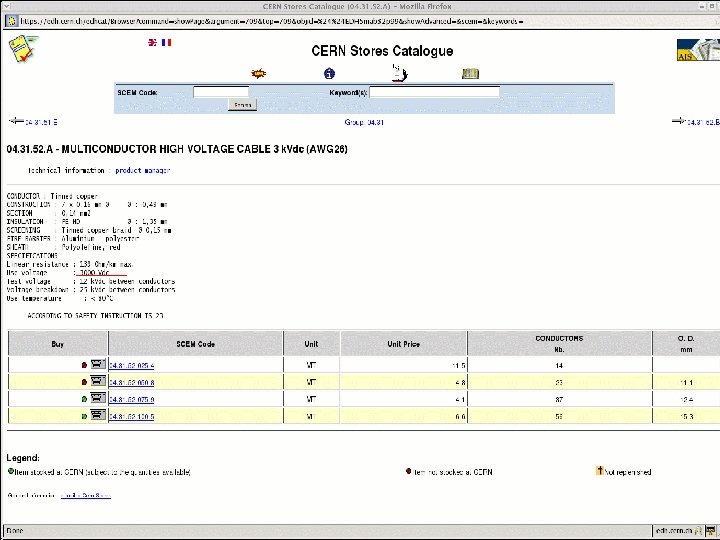
Task: Click conductors value '37' in third row
Action: point(559,399)
